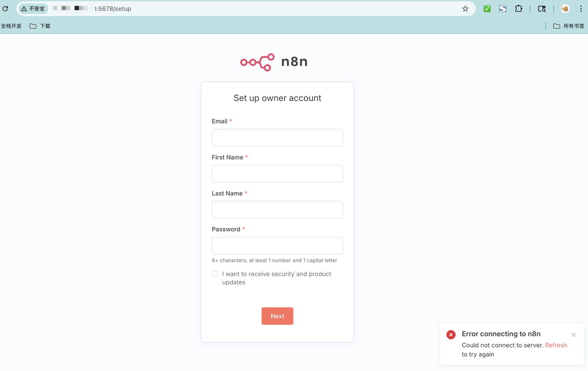Bookmark the page via the star icon
Viewport: 588px width, 371px height.
pos(465,8)
